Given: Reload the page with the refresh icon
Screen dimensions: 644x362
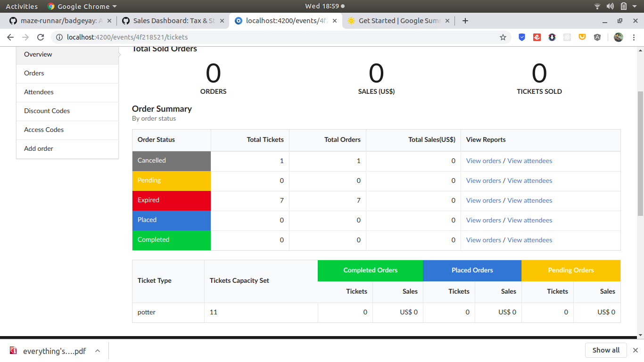Looking at the screenshot, I should (41, 37).
